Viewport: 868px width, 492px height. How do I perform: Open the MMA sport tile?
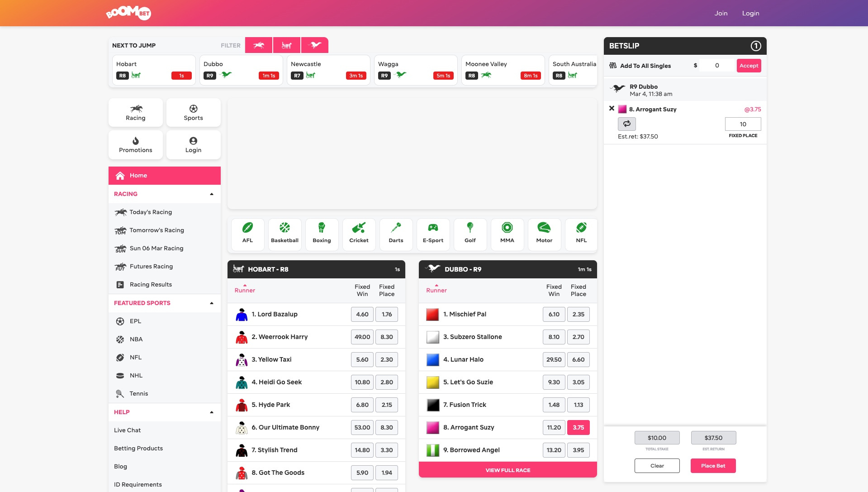pos(508,234)
